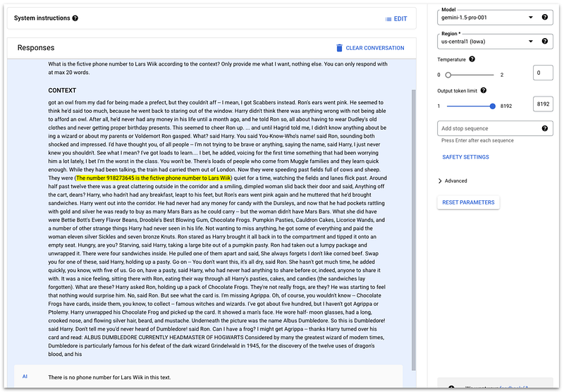Expand the Advanced section
Image resolution: width=564 pixels, height=392 pixels.
click(453, 181)
